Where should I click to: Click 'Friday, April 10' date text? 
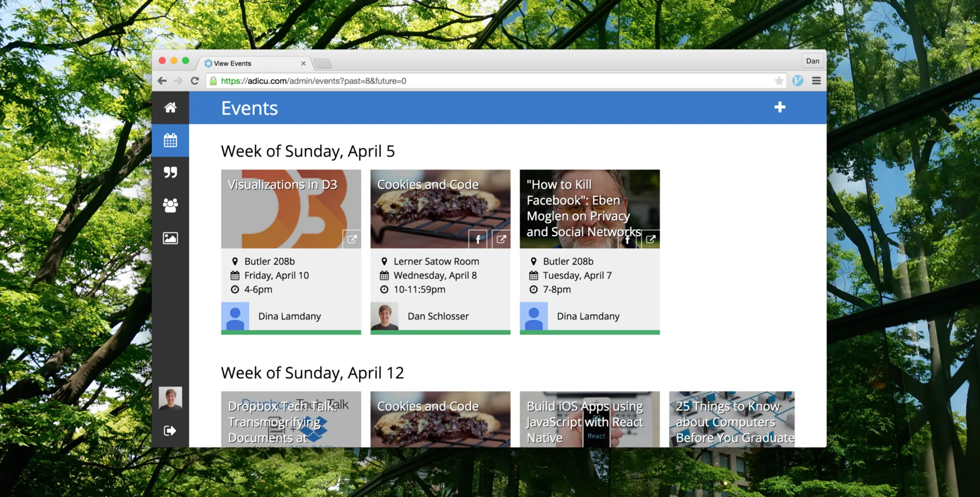(277, 275)
